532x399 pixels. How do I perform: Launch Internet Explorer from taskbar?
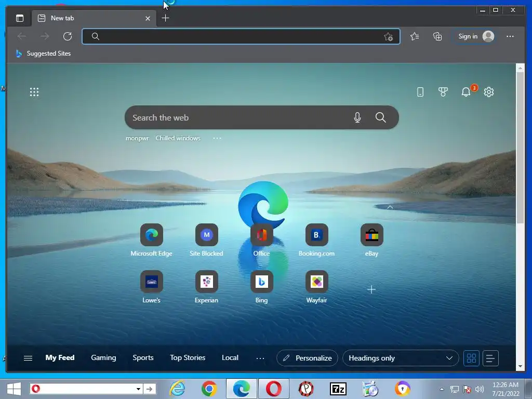[178, 389]
